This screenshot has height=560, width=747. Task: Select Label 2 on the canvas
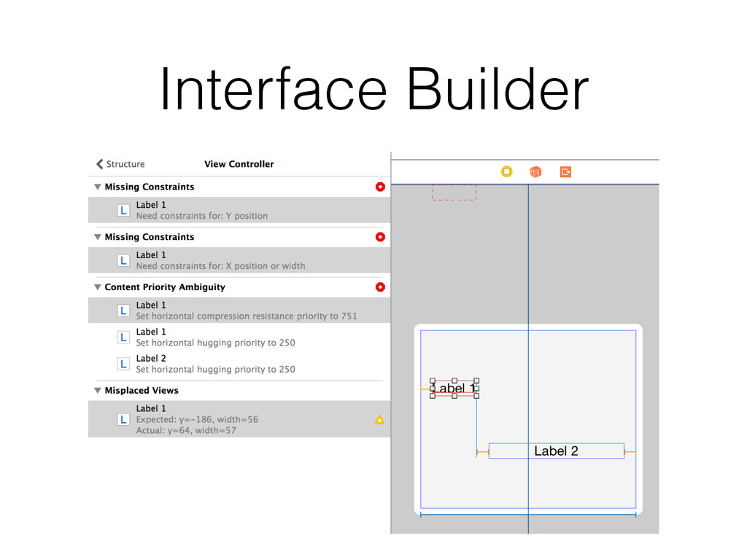coord(556,451)
